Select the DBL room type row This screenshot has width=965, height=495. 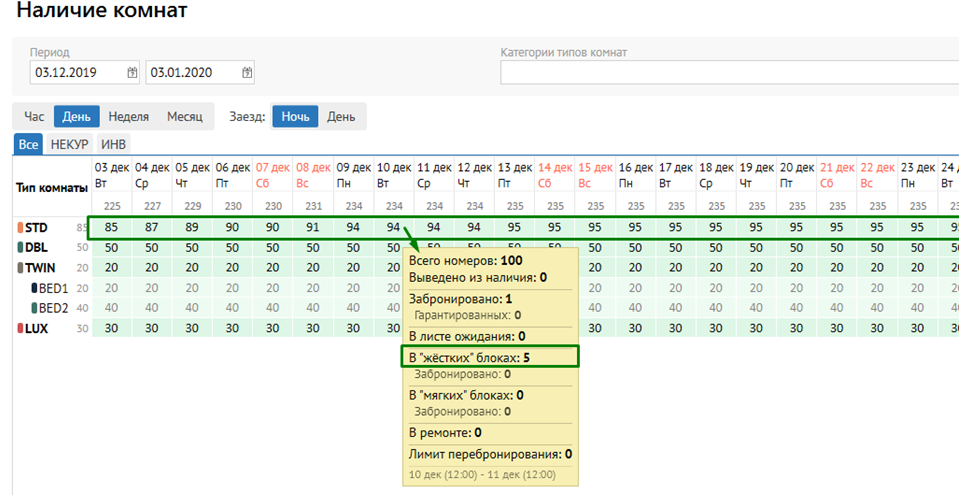(36, 247)
